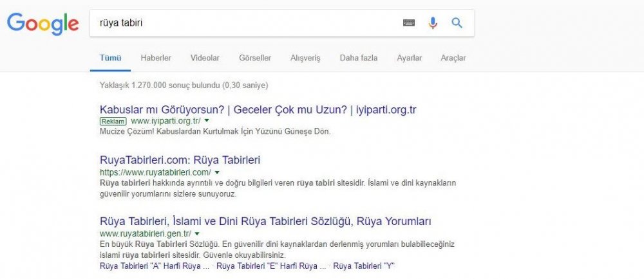Click snippet starting En büyük Rüya Tabirleri Sözlüğü
This screenshot has height=279, width=644.
tap(277, 249)
